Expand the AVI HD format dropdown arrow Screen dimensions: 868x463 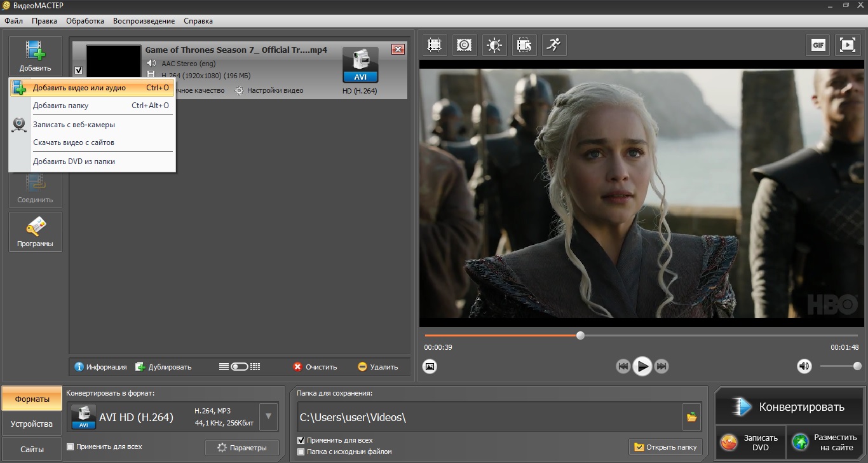point(269,417)
